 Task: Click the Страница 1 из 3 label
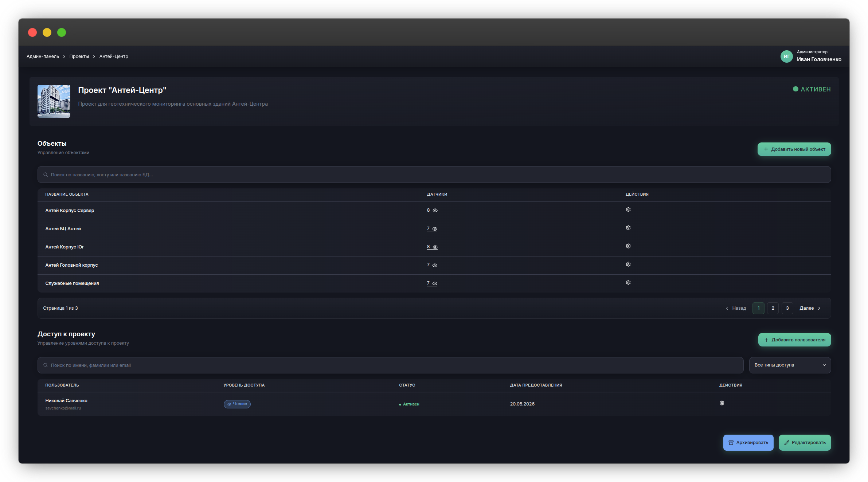pos(60,308)
